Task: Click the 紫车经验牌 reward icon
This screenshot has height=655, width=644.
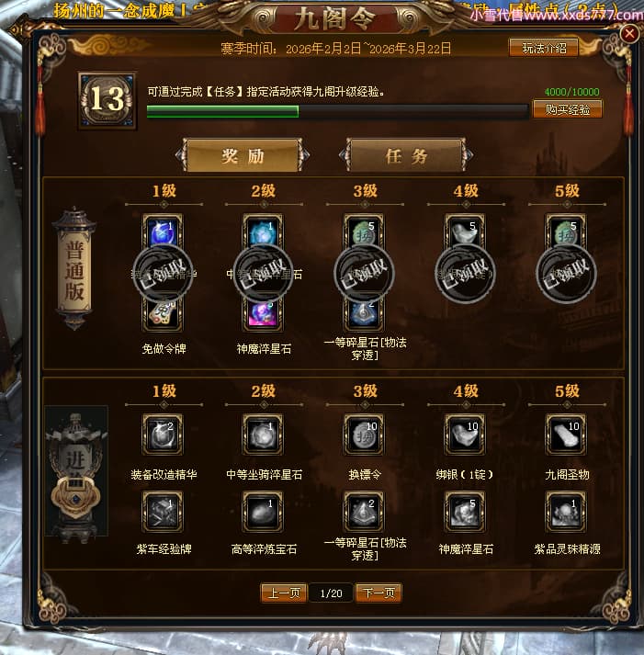Action: click(x=163, y=512)
